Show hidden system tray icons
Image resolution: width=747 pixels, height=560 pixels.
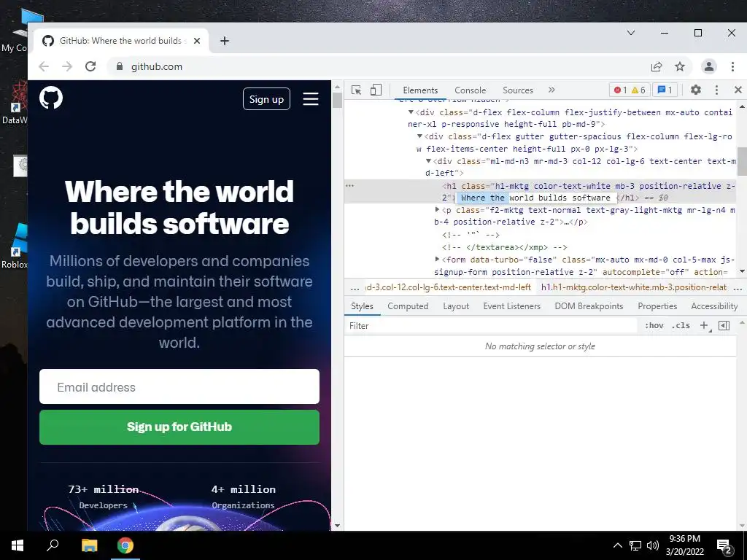617,545
